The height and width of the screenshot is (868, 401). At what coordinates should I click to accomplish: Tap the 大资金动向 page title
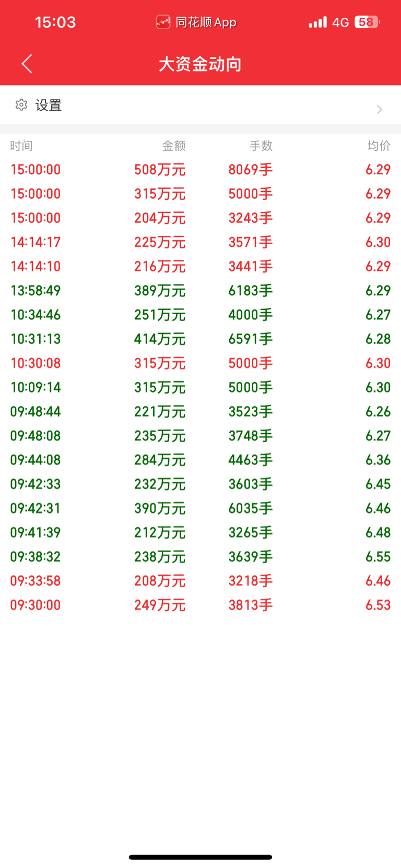click(200, 64)
